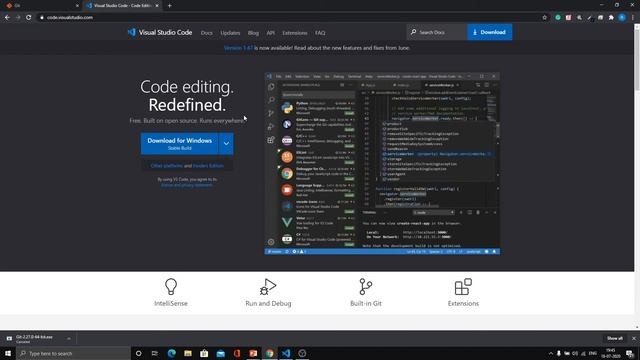Close the downloads bar
The image size is (640, 360).
coord(634,338)
